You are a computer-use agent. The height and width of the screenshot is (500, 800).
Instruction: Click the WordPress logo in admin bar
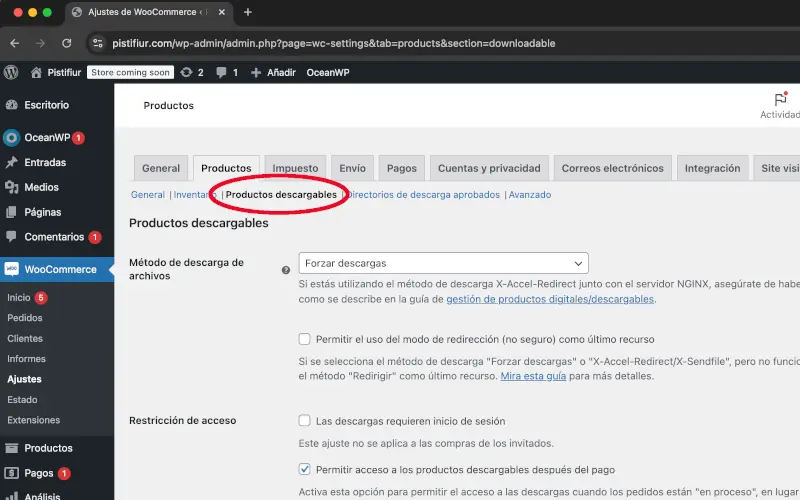(11, 72)
